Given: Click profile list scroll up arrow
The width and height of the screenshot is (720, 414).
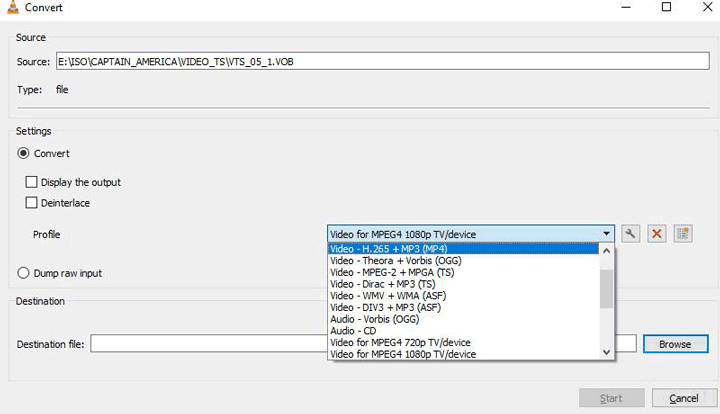Looking at the screenshot, I should click(607, 251).
